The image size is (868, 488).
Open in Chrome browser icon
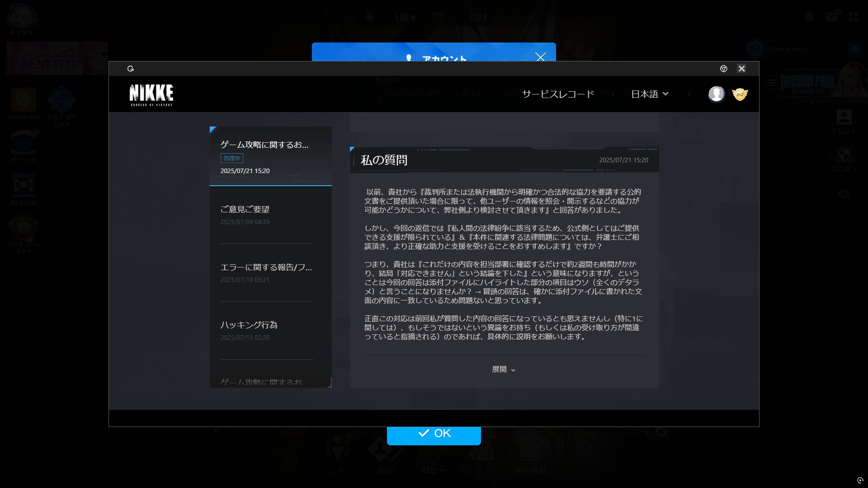coord(723,69)
